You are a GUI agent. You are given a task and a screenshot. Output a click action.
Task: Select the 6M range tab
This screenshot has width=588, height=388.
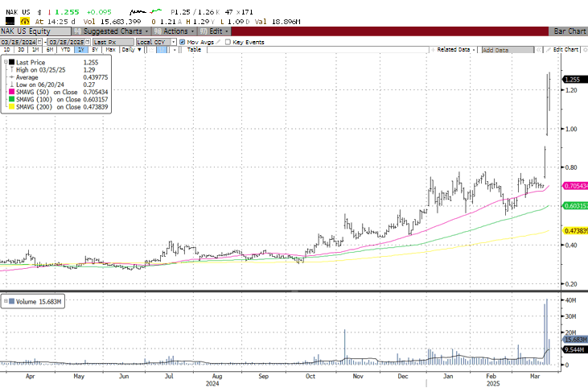50,50
